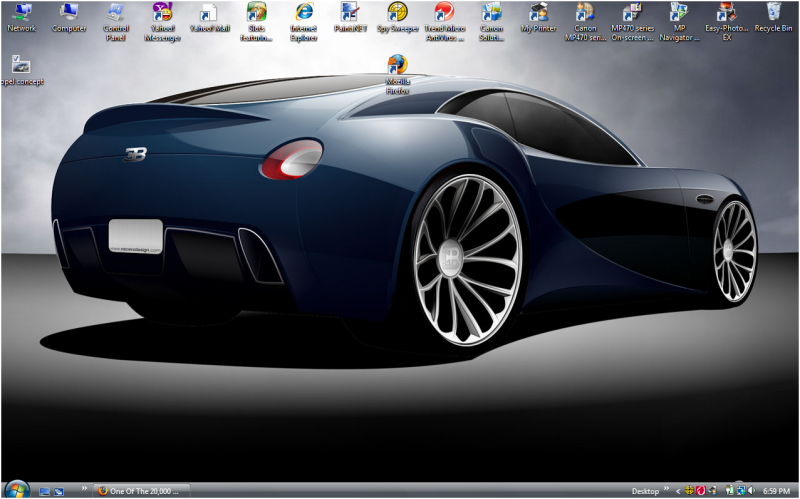Viewport: 800px width, 499px height.
Task: Expand the Quick Launch overflow chevron
Action: tap(85, 490)
